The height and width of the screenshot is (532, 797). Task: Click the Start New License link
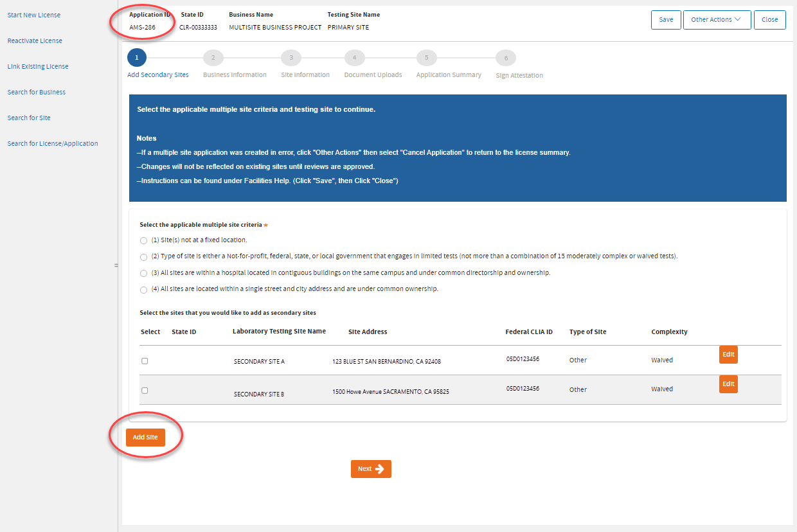point(34,15)
